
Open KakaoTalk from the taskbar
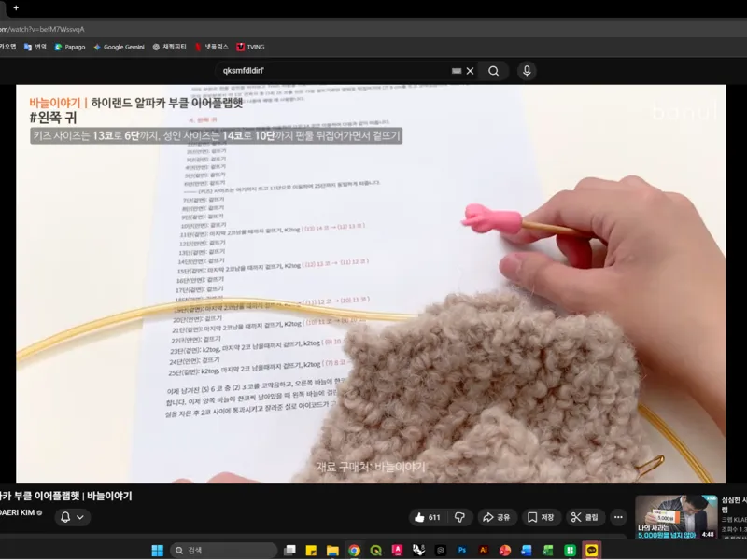[591, 551]
